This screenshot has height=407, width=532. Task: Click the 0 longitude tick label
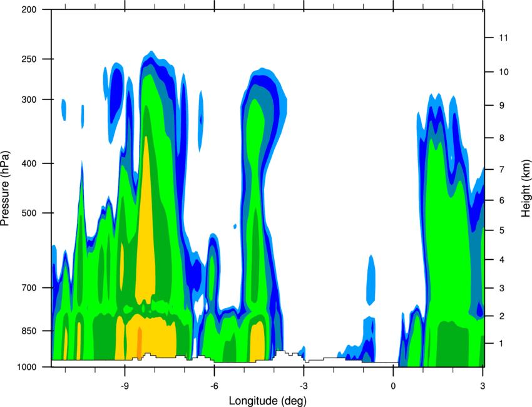click(393, 386)
